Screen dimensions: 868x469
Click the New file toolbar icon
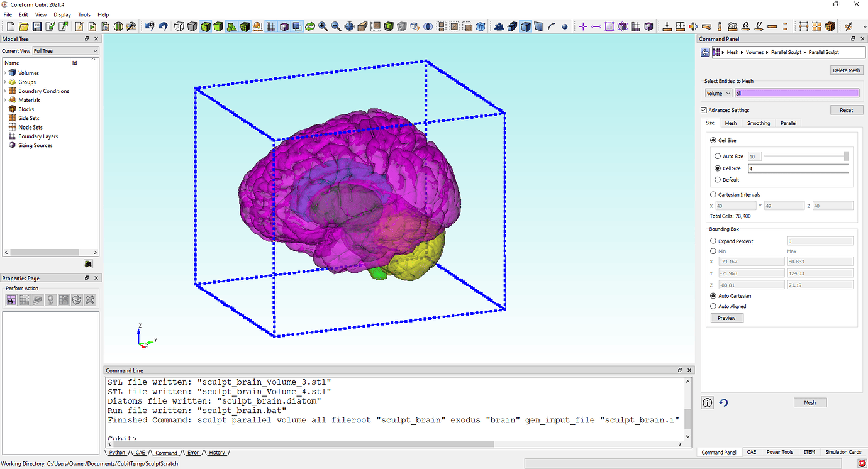click(x=10, y=26)
